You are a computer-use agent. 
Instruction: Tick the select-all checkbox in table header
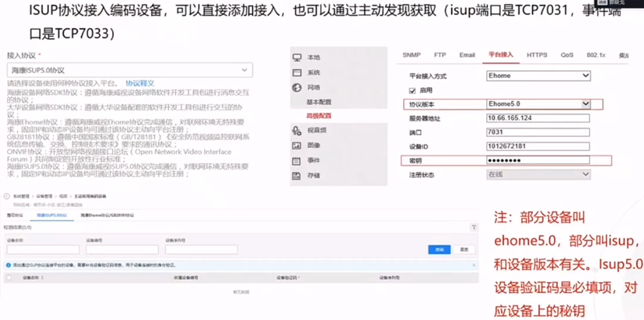9,278
